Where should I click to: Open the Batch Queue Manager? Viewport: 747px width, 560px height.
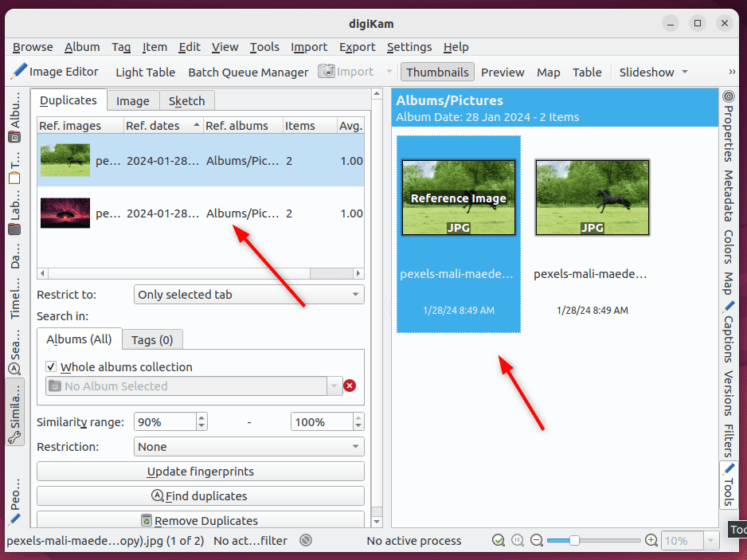click(248, 72)
